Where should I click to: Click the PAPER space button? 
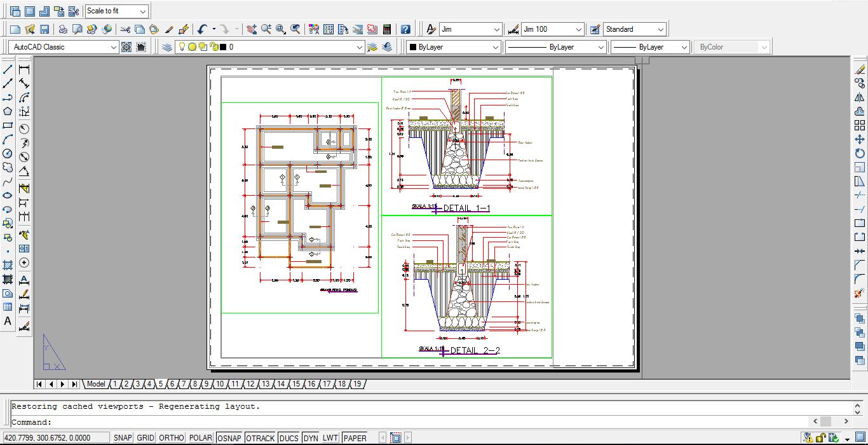355,438
